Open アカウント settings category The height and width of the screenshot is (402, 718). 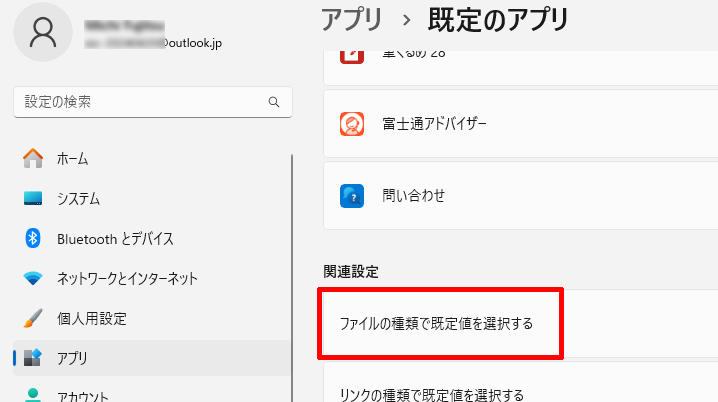click(x=152, y=393)
